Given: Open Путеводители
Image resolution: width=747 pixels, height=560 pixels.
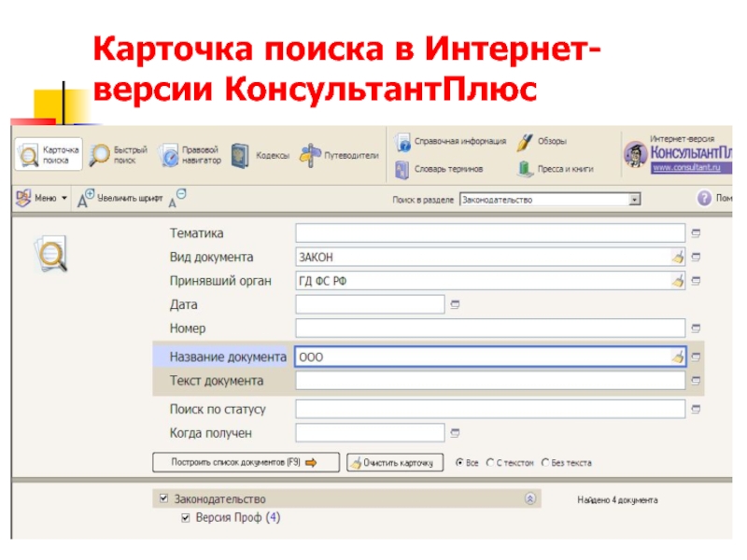Looking at the screenshot, I should pyautogui.click(x=339, y=155).
